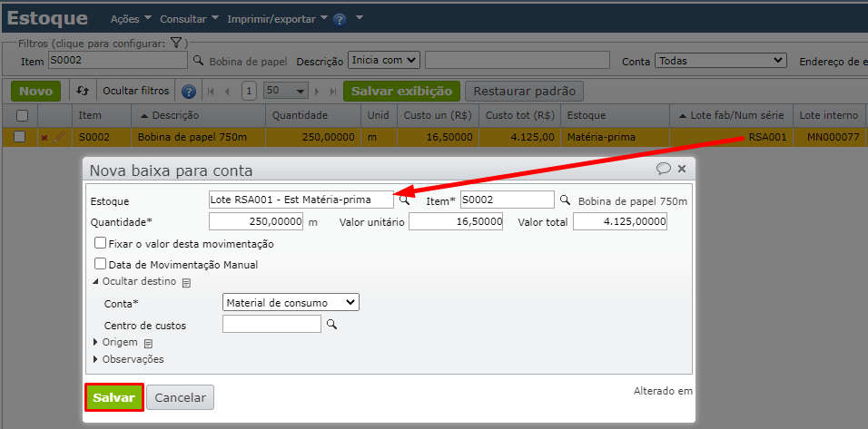Click the Valor unitário field 16,50000
This screenshot has width=868, height=429.
click(456, 222)
